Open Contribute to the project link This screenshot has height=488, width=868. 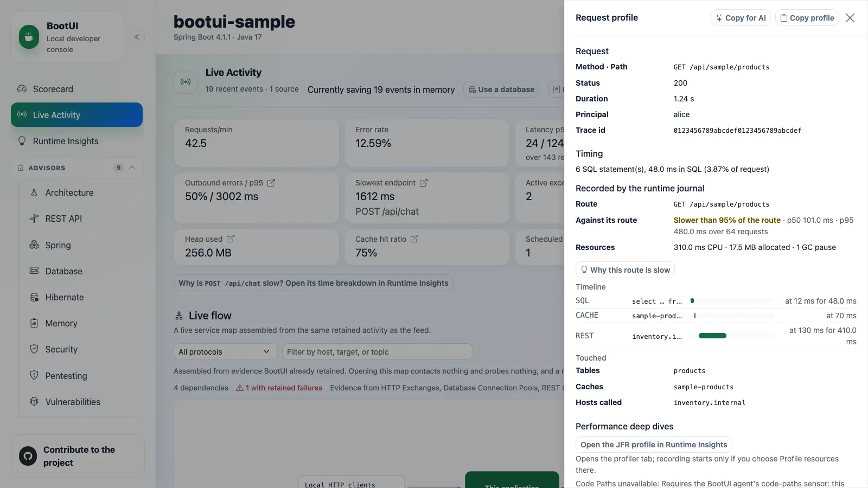click(78, 456)
